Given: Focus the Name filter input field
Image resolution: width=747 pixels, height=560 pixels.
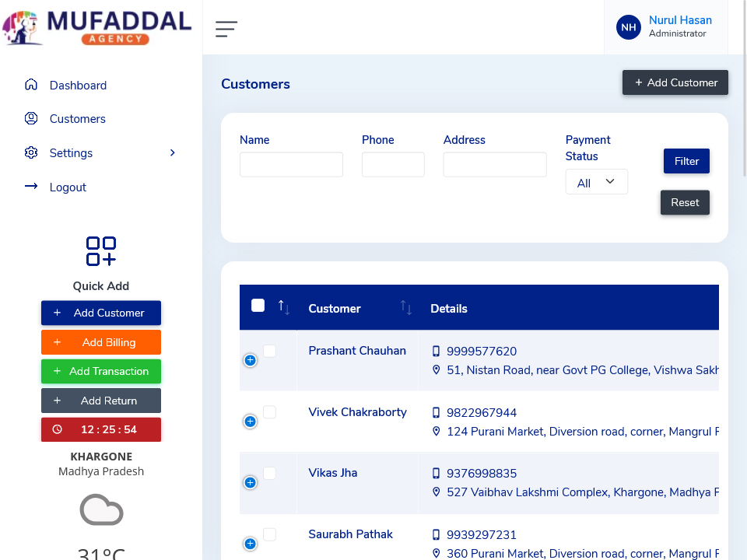Looking at the screenshot, I should (x=291, y=165).
